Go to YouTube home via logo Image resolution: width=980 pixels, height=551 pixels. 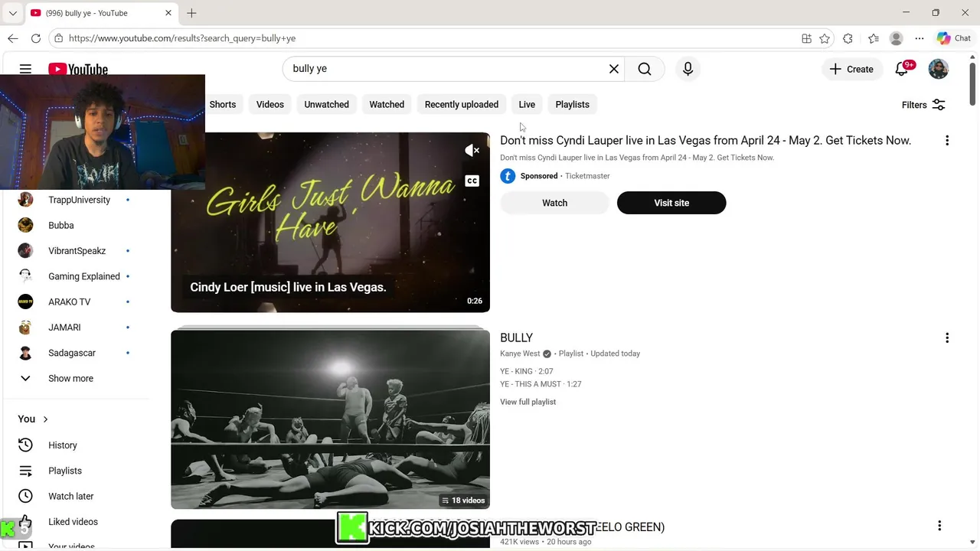coord(78,69)
